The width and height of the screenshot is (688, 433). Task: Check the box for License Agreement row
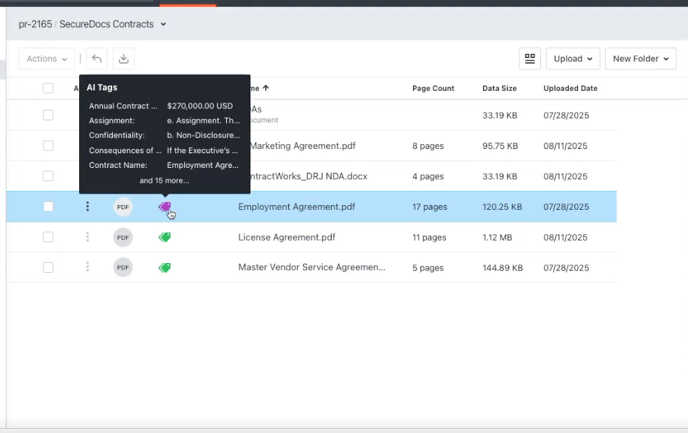click(48, 237)
